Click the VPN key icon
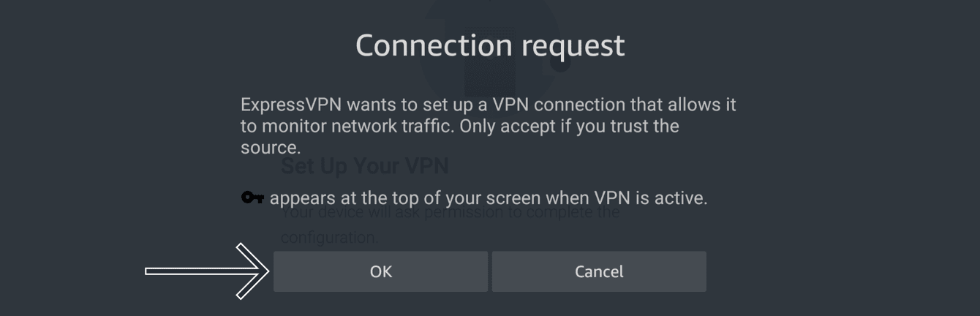Screen dimensions: 980x316 (x=252, y=198)
